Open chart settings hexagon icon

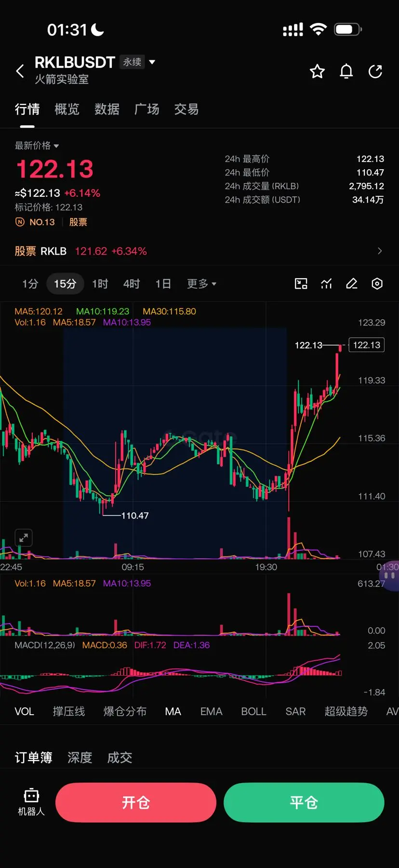[377, 284]
